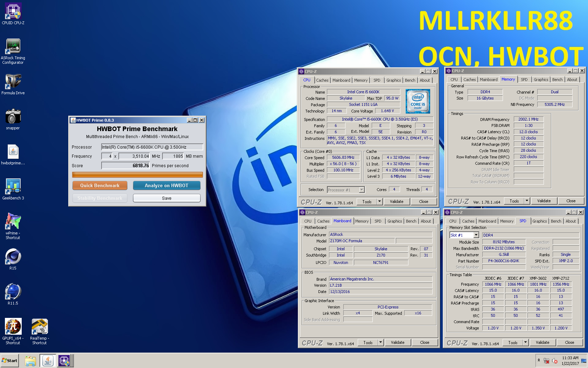Switch to Bench tab in CPU window
This screenshot has height=368, width=588.
(x=410, y=80)
